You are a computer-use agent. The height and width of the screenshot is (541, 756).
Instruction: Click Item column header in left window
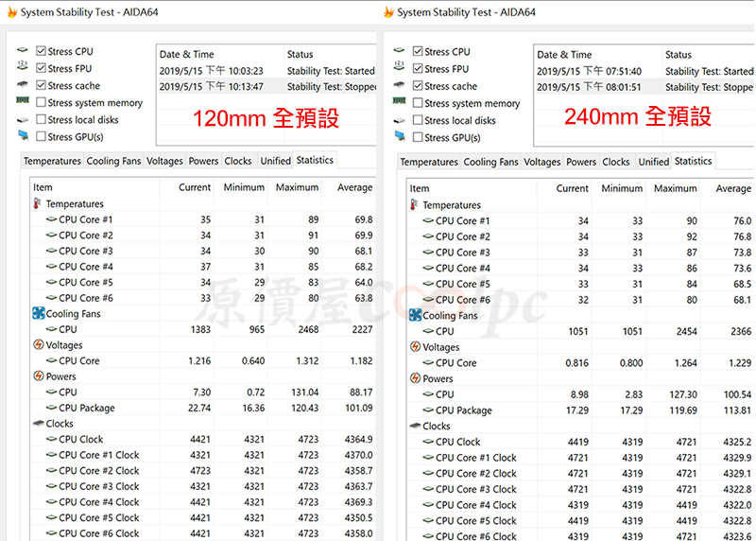point(95,187)
